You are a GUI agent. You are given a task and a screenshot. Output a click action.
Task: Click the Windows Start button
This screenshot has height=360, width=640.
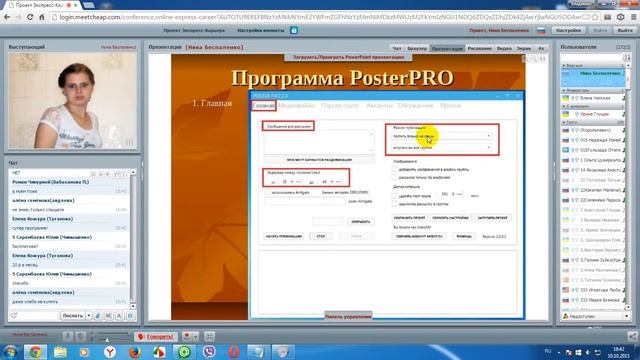click(x=10, y=351)
